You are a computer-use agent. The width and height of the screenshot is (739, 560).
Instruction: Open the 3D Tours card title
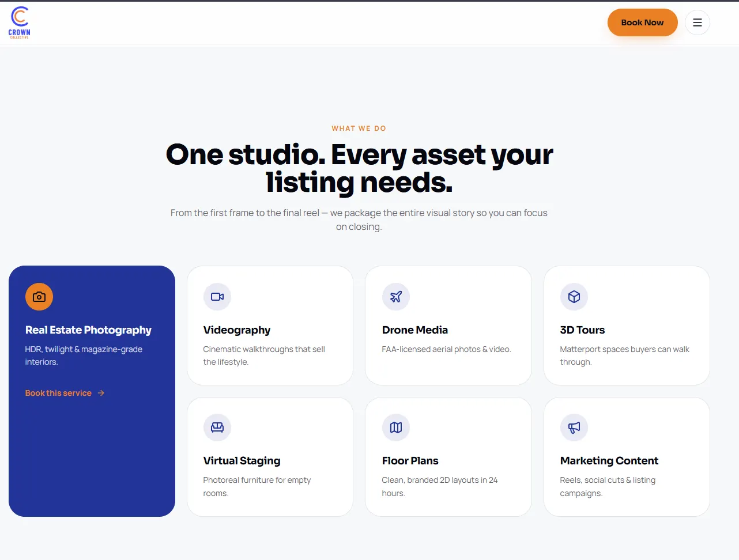pos(582,330)
